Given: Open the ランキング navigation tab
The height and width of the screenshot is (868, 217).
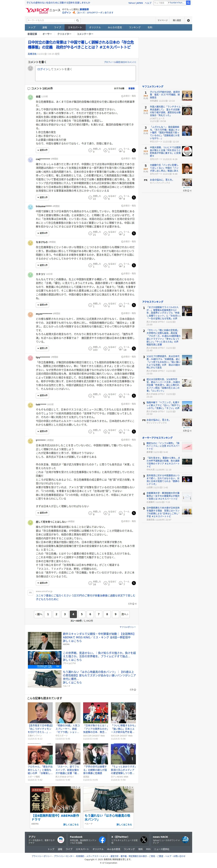Looking at the screenshot, I should [x=135, y=27].
